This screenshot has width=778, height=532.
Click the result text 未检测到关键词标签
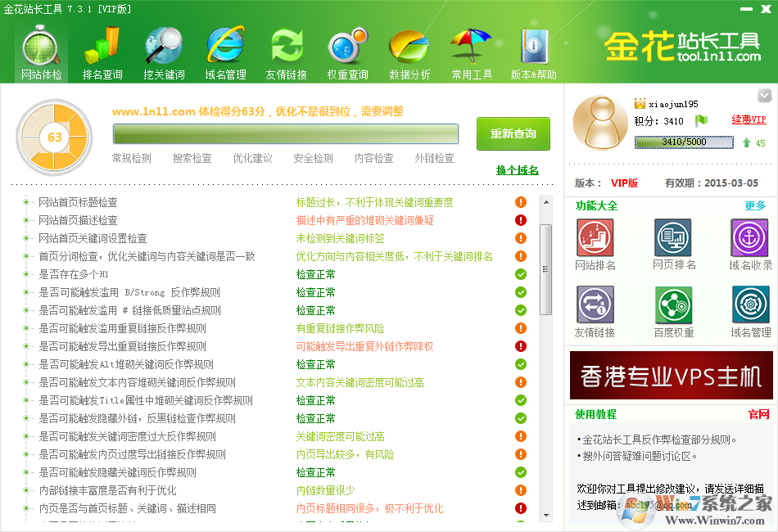pyautogui.click(x=341, y=238)
